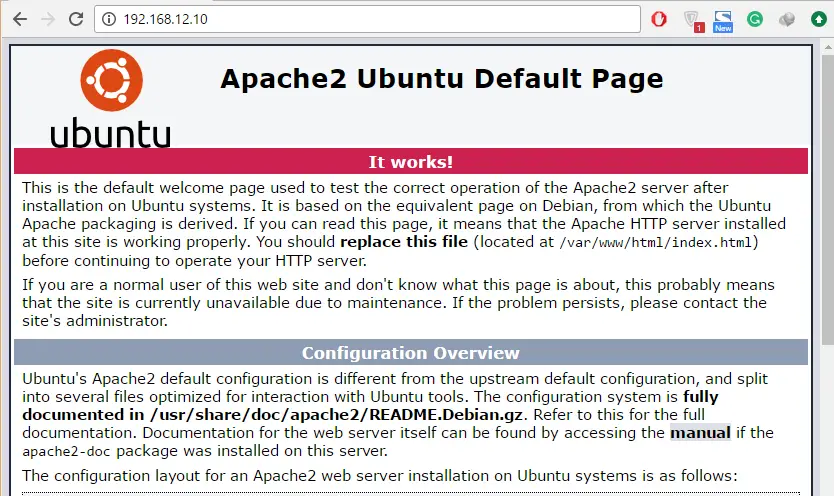Click the blue extension icon labeled New
Viewport: 834px width, 496px height.
point(723,21)
